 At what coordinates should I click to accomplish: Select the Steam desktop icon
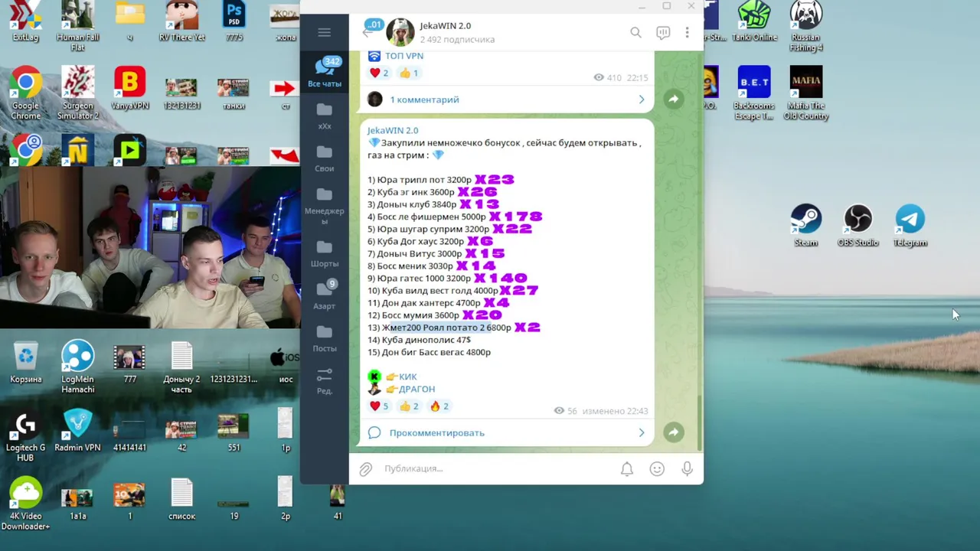[x=805, y=225]
